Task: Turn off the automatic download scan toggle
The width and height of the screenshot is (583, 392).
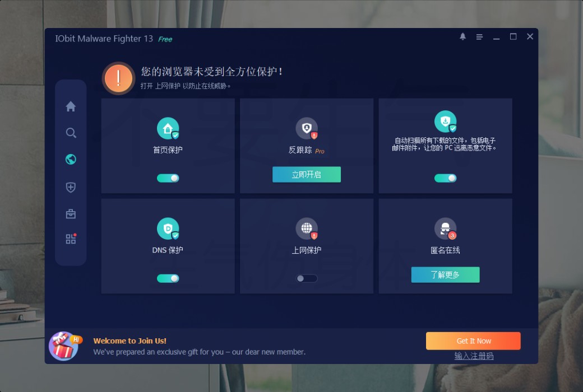Action: coord(445,178)
